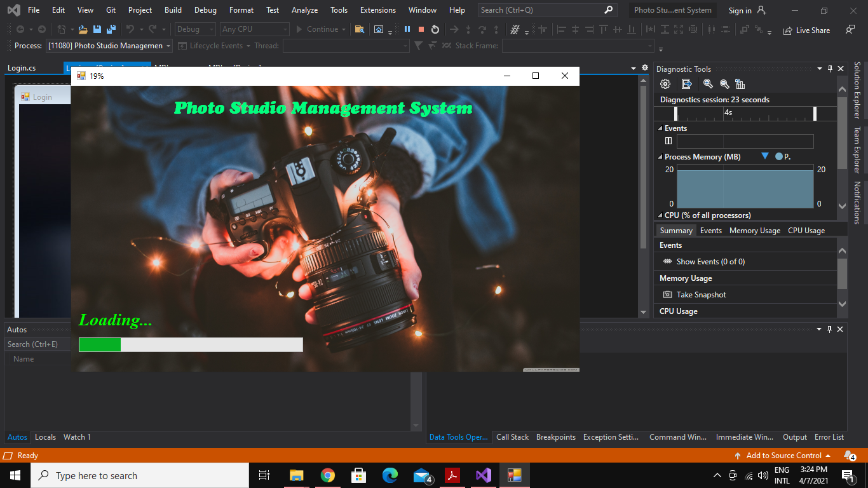The height and width of the screenshot is (488, 868).
Task: Click the Continue debugging button
Action: point(318,29)
